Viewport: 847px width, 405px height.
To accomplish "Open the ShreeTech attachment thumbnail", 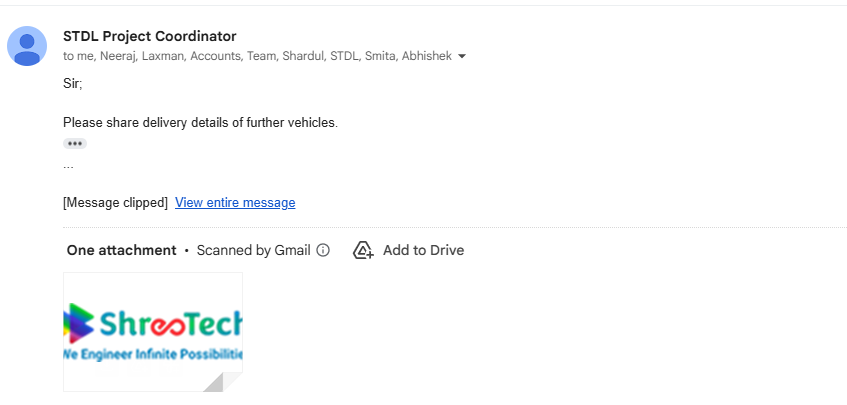I will [153, 331].
